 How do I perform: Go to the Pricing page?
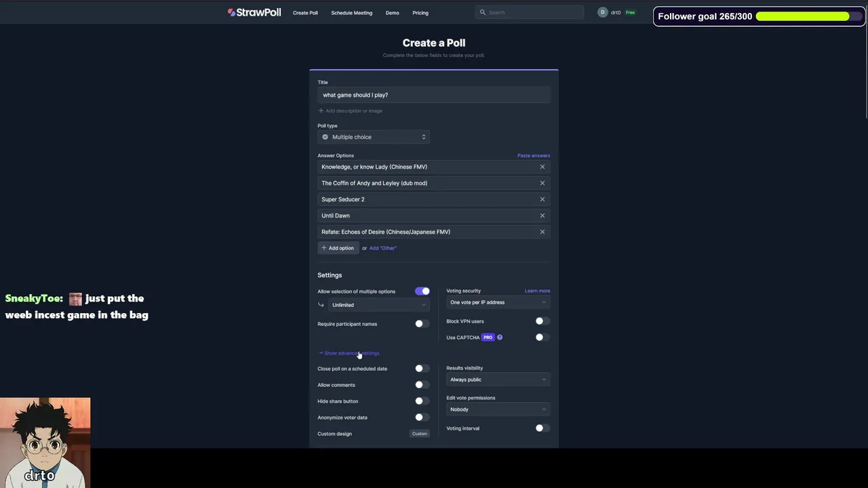420,13
